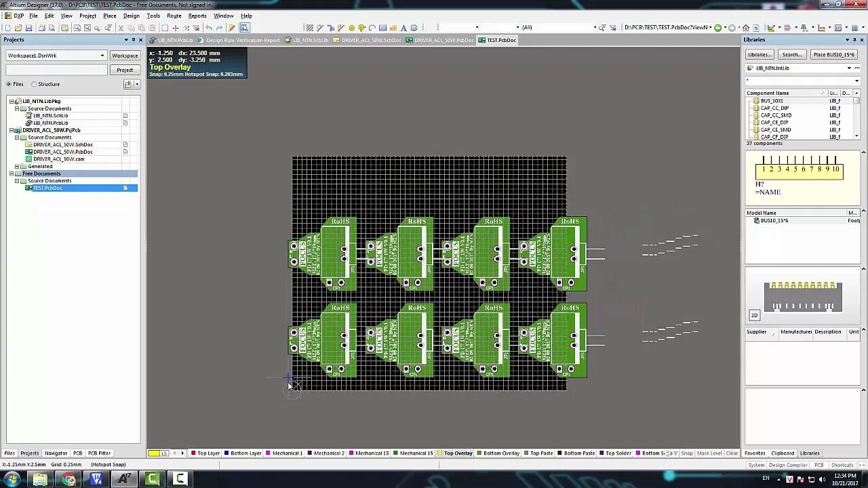This screenshot has height=488, width=868.
Task: Select the Place string A icon
Action: point(403,28)
